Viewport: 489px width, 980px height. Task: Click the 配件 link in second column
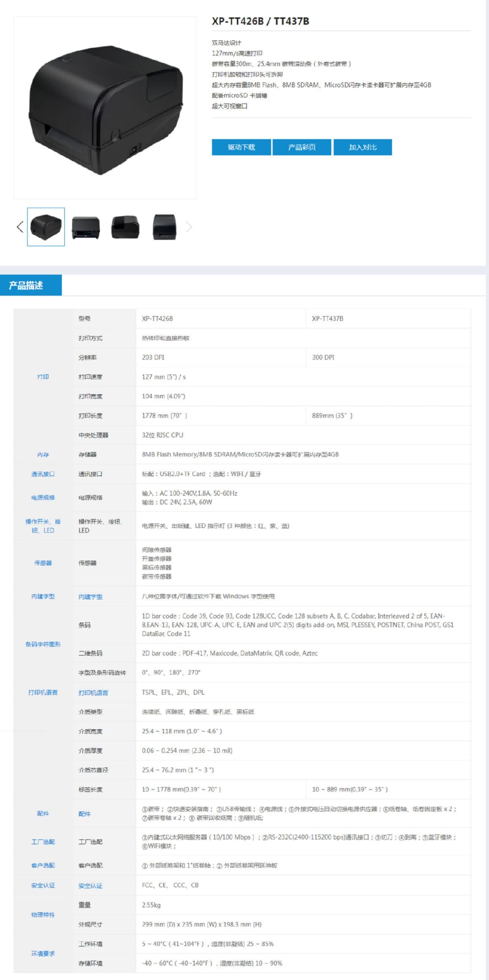click(85, 814)
